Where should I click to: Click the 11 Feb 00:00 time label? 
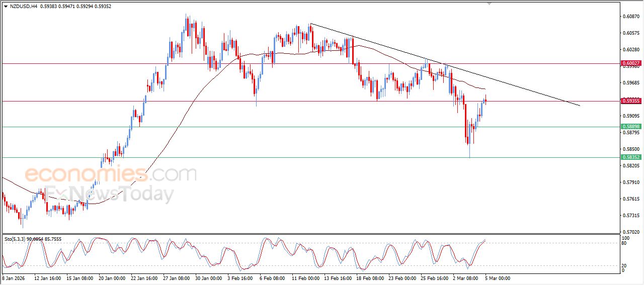pos(305,277)
